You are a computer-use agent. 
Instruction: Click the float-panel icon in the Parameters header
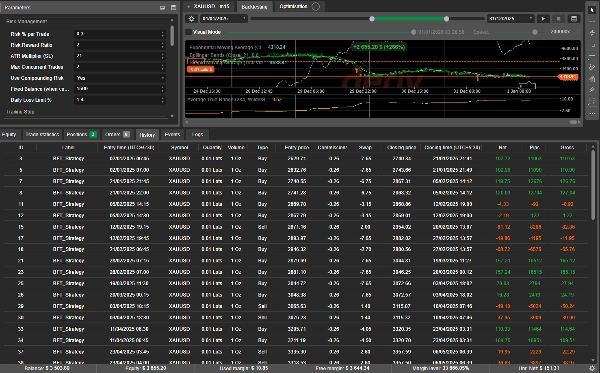(x=163, y=7)
